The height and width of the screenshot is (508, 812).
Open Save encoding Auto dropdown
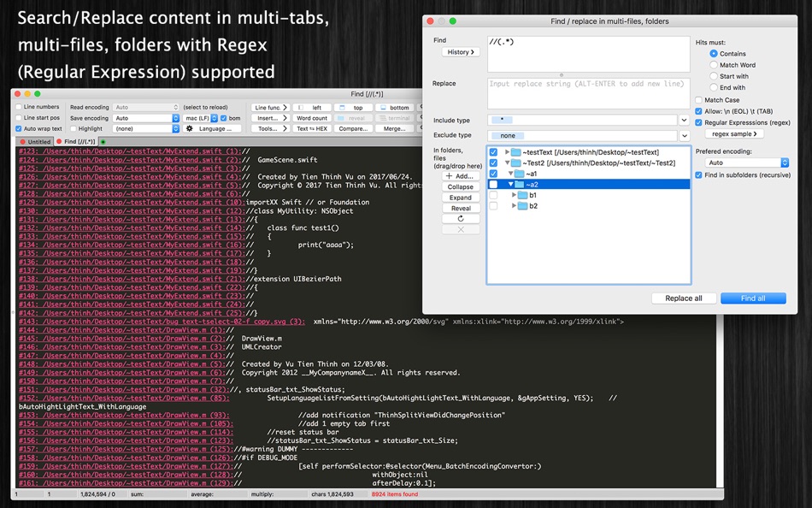click(x=146, y=118)
